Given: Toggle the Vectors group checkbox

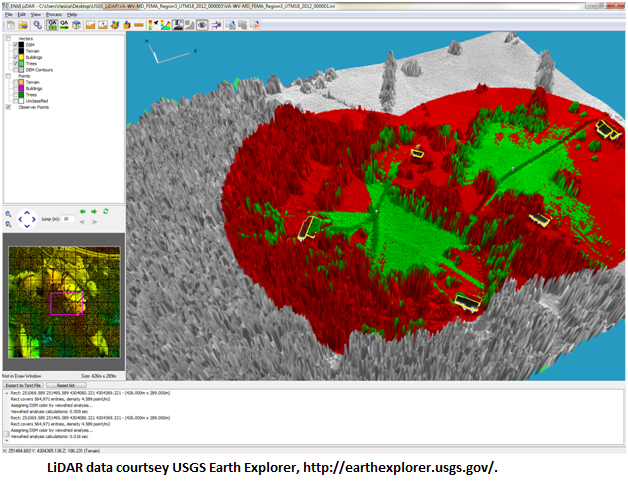Looking at the screenshot, I should [8, 38].
